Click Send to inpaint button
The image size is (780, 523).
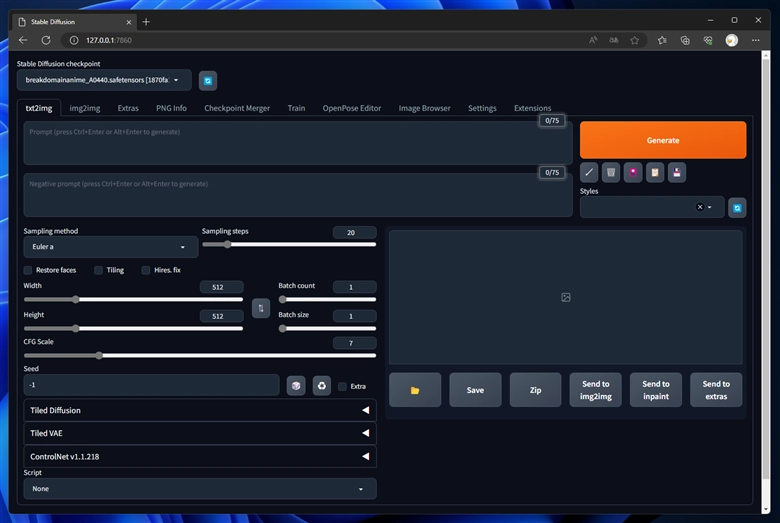[656, 390]
